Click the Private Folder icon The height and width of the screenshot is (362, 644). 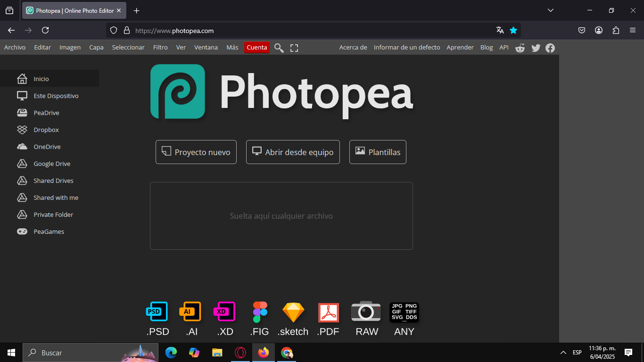[22, 214]
